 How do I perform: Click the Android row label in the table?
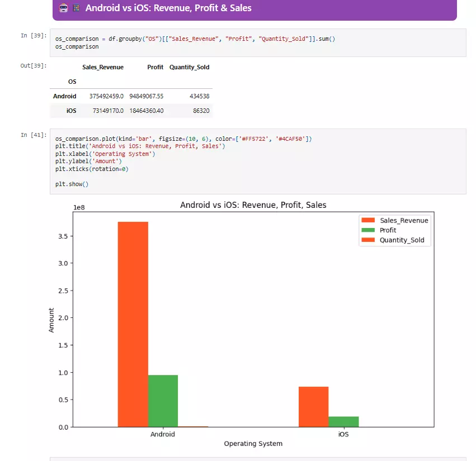tap(64, 96)
